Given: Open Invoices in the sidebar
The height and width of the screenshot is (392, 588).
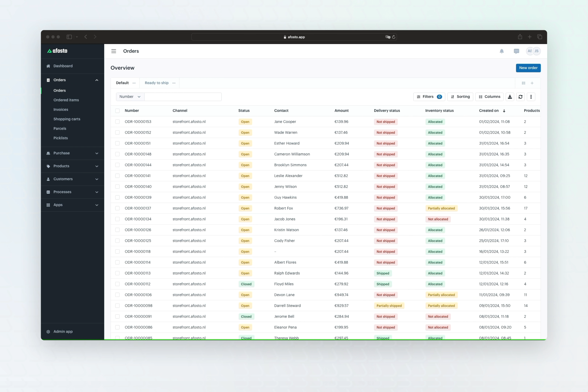Looking at the screenshot, I should coord(61,109).
